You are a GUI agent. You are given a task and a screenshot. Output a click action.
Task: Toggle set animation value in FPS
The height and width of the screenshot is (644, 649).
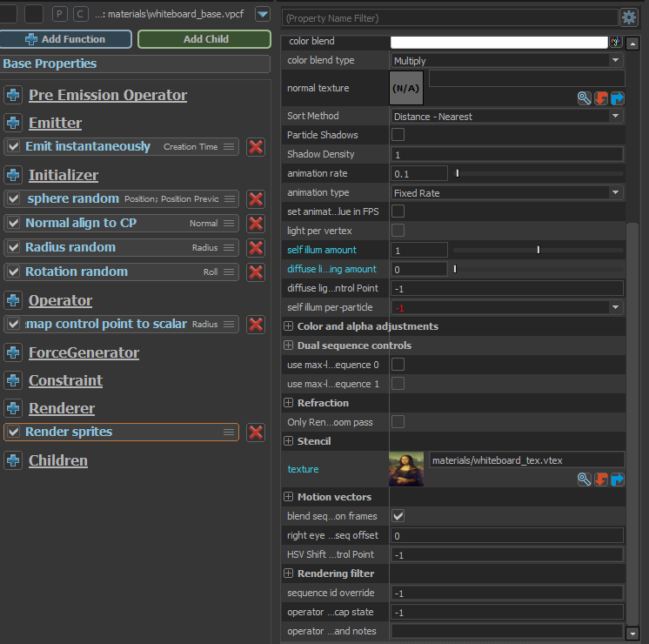(398, 211)
